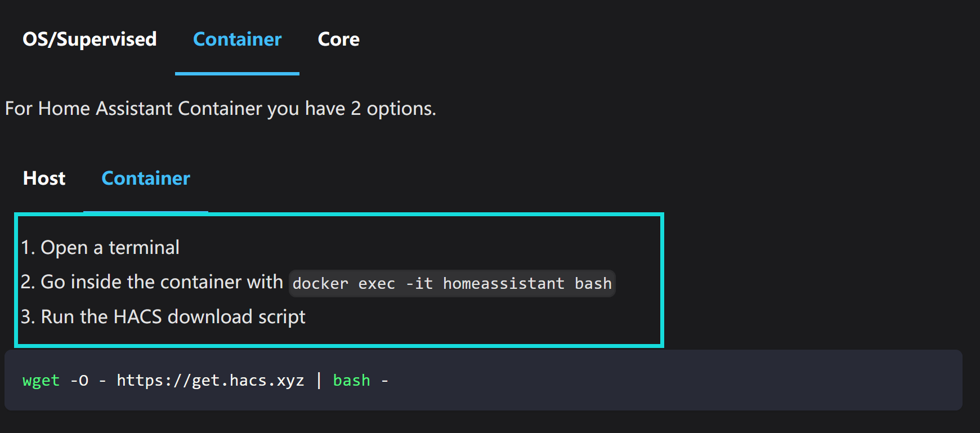Image resolution: width=980 pixels, height=433 pixels.
Task: Click the green 'wget' command word
Action: click(x=41, y=381)
